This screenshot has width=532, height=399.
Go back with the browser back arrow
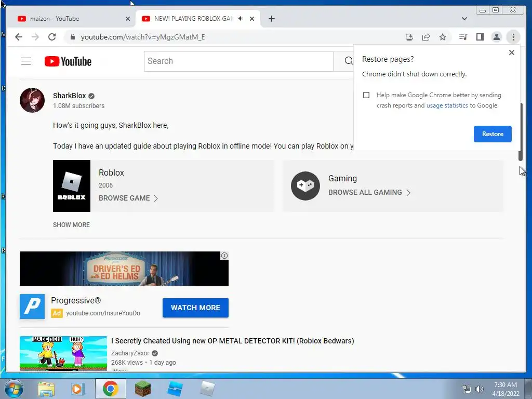coord(19,37)
